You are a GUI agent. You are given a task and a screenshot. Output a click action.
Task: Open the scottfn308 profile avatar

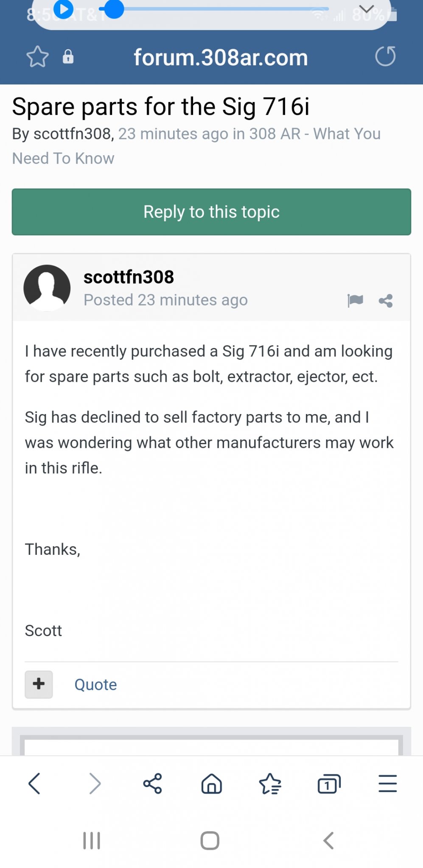click(47, 288)
